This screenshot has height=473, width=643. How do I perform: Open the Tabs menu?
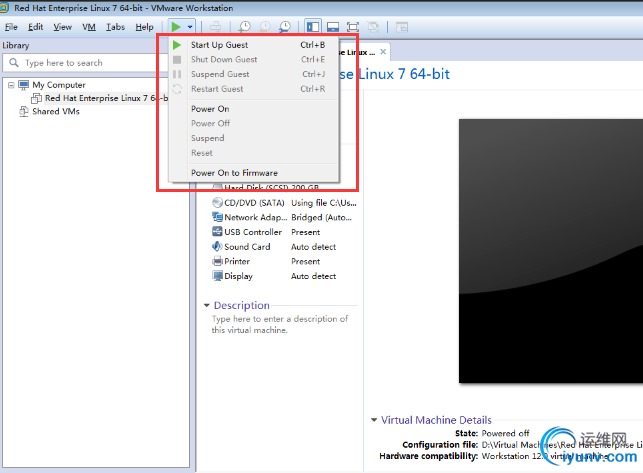(115, 27)
